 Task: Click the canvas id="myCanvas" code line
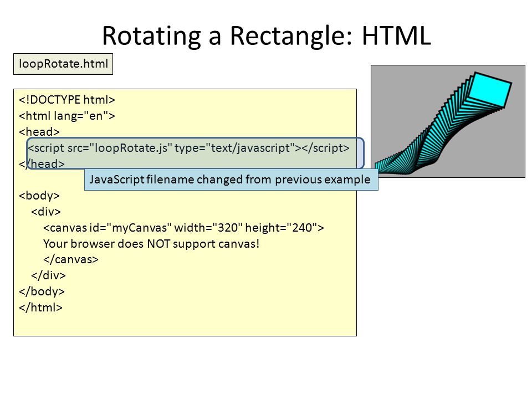(x=183, y=227)
